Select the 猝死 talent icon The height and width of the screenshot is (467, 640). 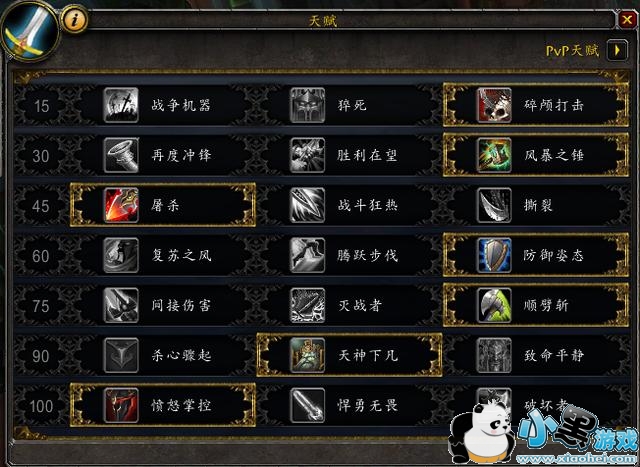[307, 105]
